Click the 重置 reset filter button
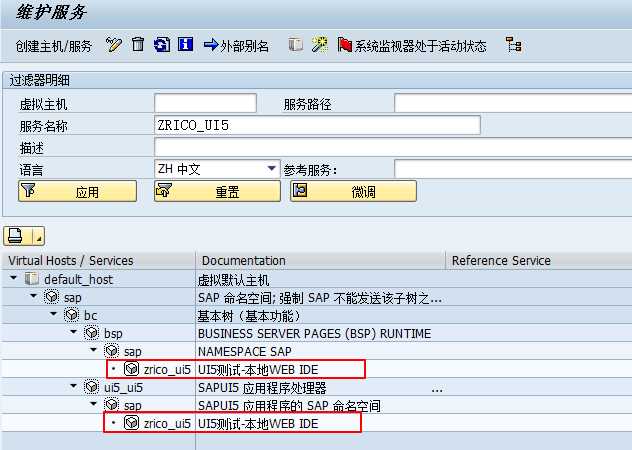Screen dimensions: 632x450 (x=217, y=191)
